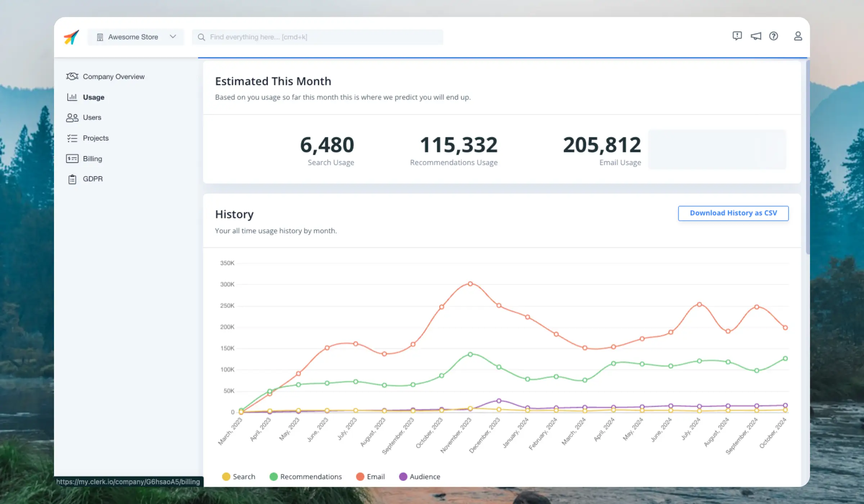Open the feedback speech bubble icon
Viewport: 864px width, 504px height.
[x=737, y=36]
